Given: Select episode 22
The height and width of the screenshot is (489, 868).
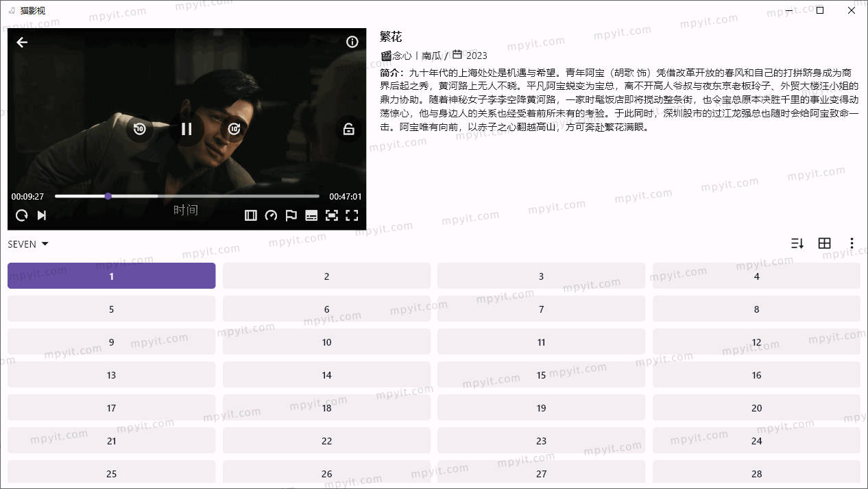Looking at the screenshot, I should [x=326, y=440].
